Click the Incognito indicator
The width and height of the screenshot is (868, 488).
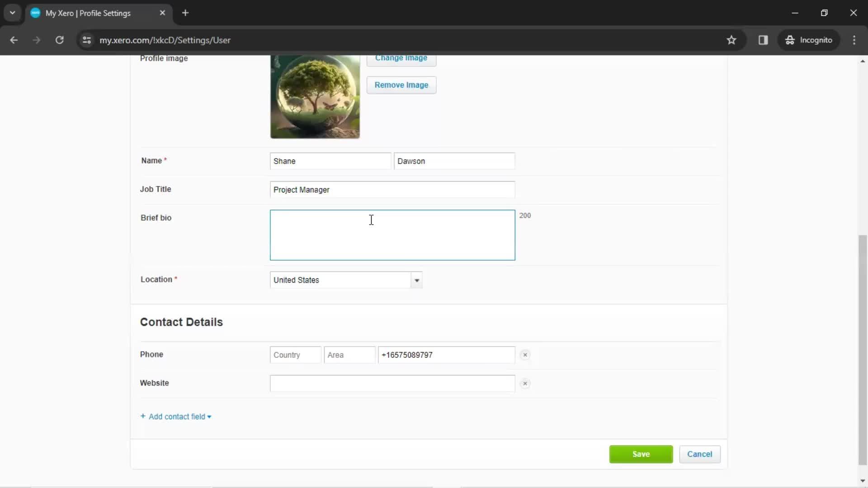[809, 40]
